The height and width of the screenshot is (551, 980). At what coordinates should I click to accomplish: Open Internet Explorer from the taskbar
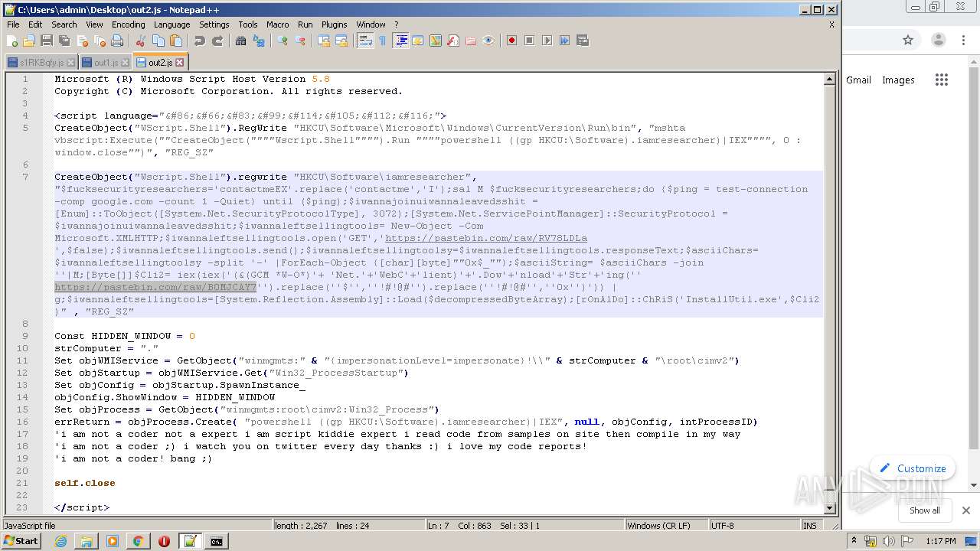[60, 541]
